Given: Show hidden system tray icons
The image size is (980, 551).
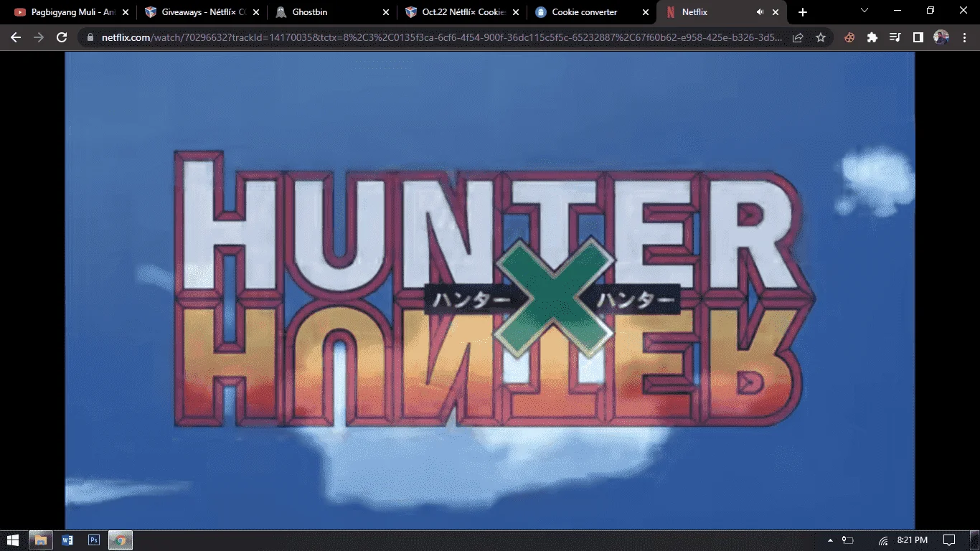Looking at the screenshot, I should (x=830, y=540).
